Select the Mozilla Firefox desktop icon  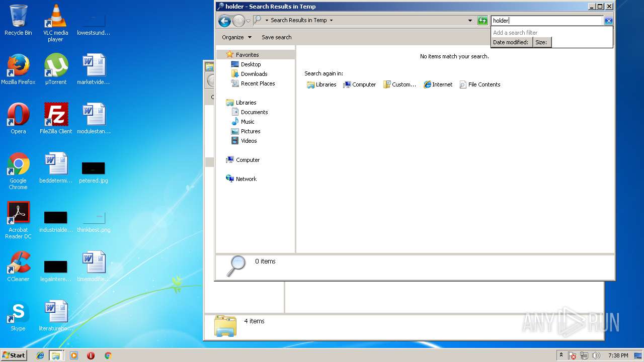click(x=18, y=69)
